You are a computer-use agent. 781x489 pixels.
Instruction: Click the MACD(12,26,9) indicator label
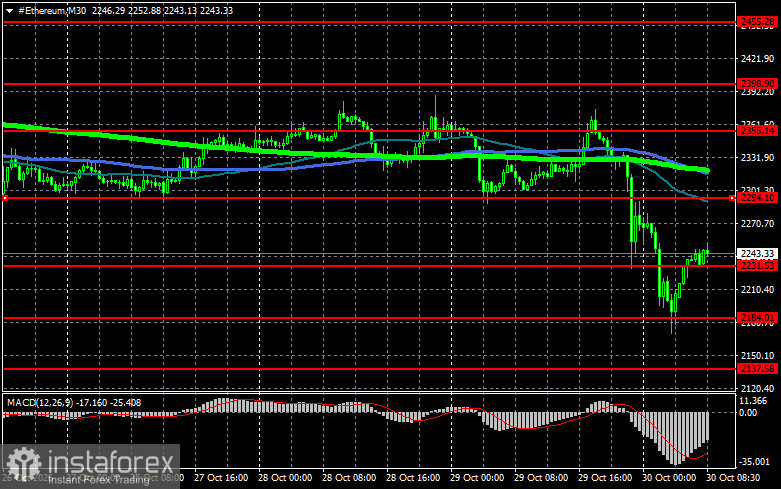[x=39, y=402]
